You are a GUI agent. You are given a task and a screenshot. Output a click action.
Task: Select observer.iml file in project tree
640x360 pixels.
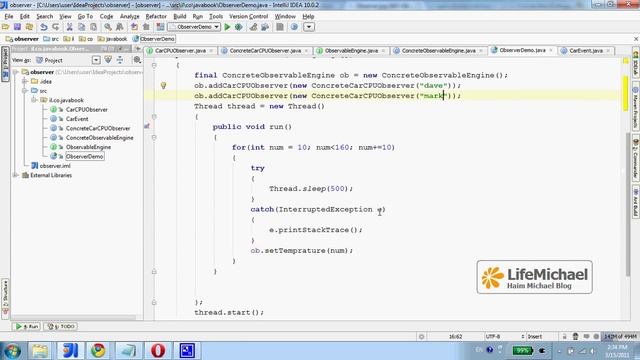tap(55, 166)
